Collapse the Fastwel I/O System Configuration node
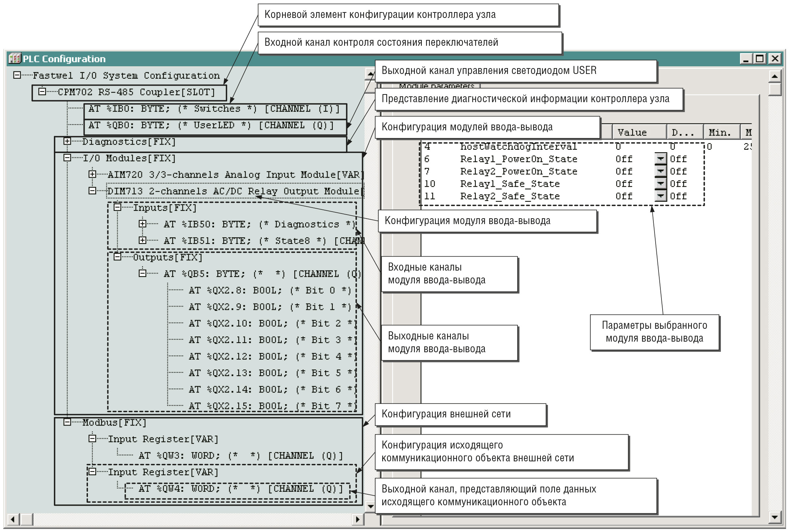 [x=17, y=75]
